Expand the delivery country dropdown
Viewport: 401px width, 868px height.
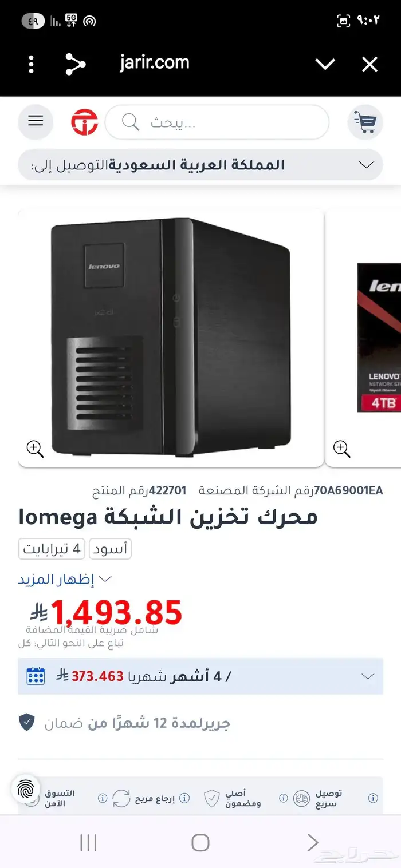coord(200,165)
